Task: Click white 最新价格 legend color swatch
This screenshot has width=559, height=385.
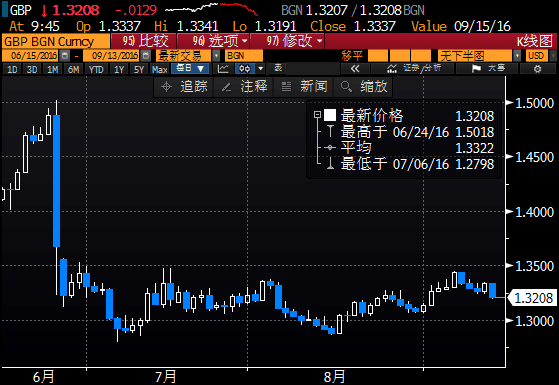Action: (x=330, y=115)
